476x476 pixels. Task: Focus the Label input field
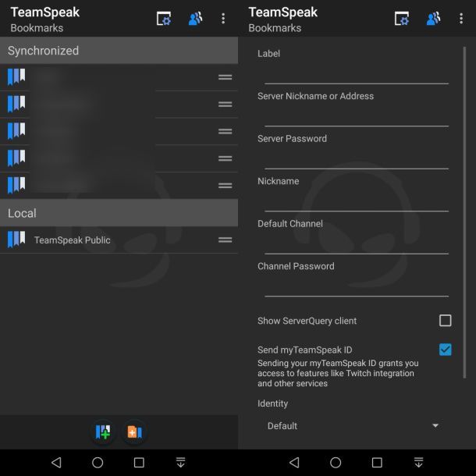pos(357,73)
